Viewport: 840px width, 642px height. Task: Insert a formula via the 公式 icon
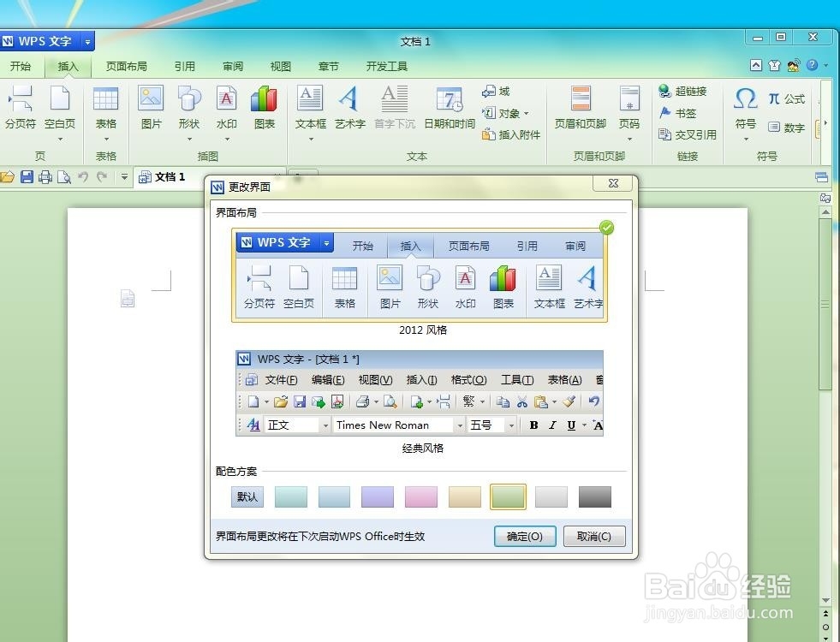coord(789,98)
